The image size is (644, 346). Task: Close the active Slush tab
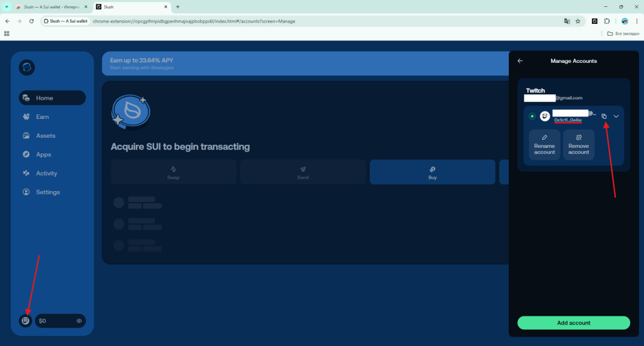pyautogui.click(x=165, y=7)
